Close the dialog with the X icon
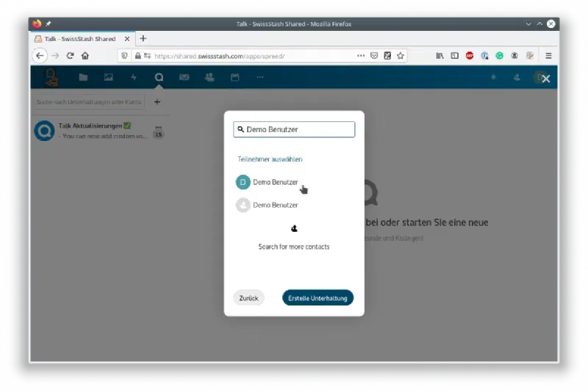The width and height of the screenshot is (588, 392). 546,79
